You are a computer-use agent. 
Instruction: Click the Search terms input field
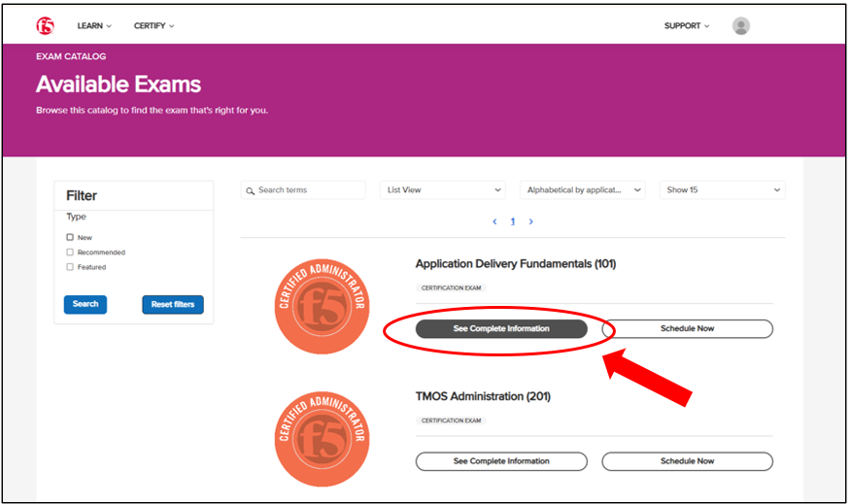[309, 190]
